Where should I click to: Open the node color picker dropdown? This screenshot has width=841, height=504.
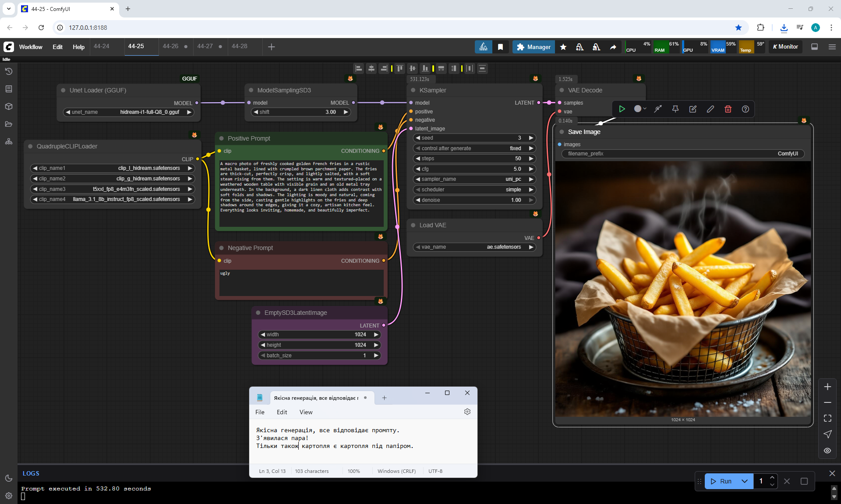[x=640, y=109]
